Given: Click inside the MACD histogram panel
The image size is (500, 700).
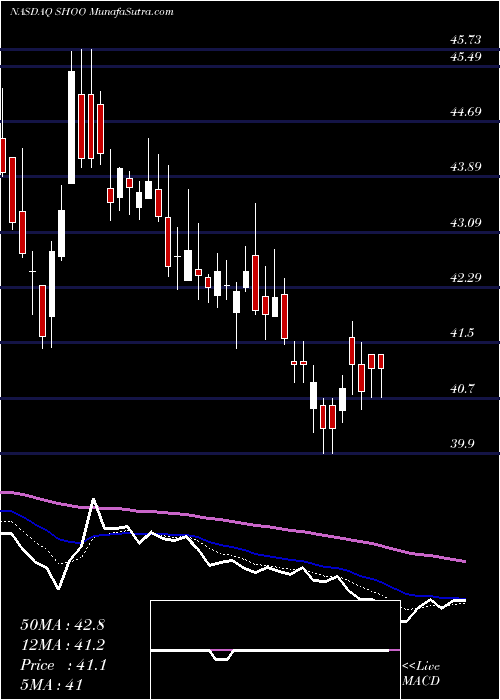Looking at the screenshot, I should coord(275,650).
